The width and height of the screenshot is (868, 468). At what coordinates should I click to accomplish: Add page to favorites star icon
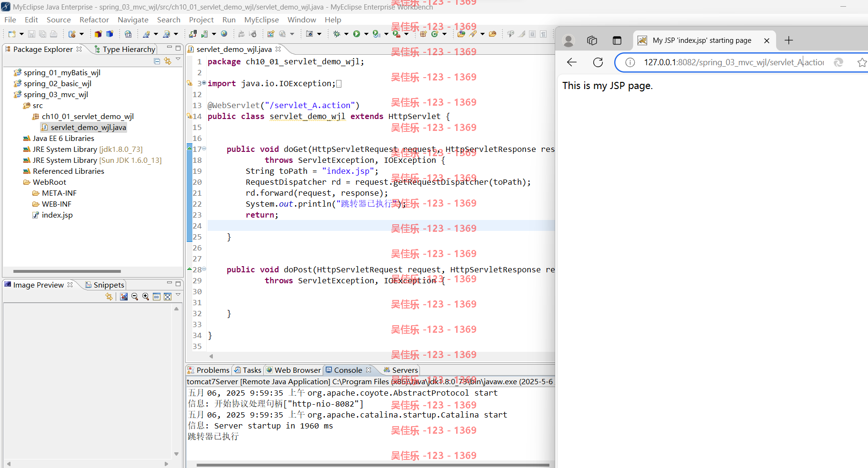pos(862,62)
